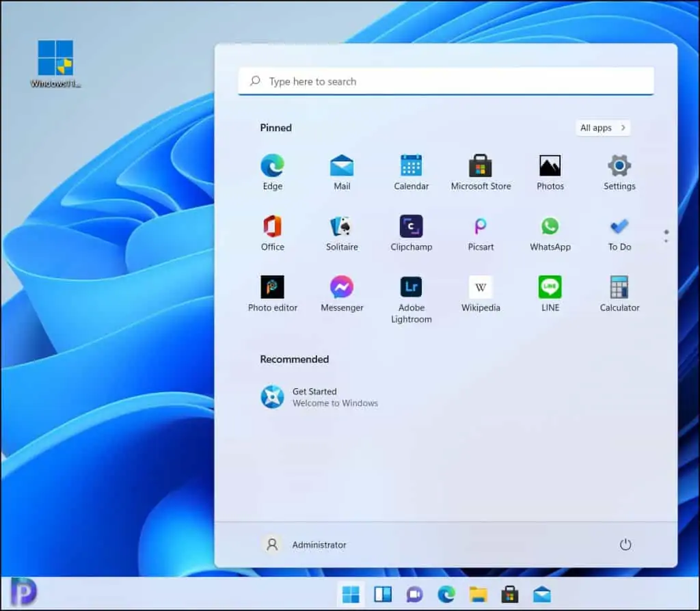700x611 pixels.
Task: Open the Wikipedia app
Action: (481, 294)
